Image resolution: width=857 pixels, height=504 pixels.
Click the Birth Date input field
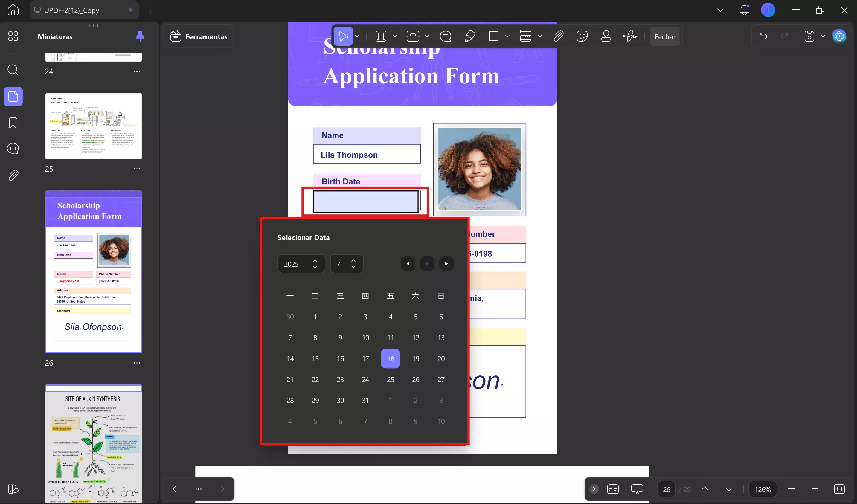[x=366, y=202]
